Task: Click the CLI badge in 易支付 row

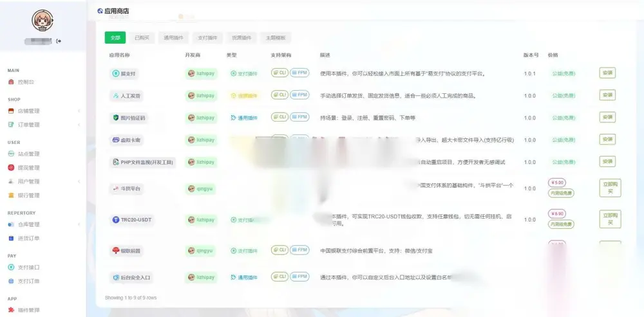Action: [279, 73]
